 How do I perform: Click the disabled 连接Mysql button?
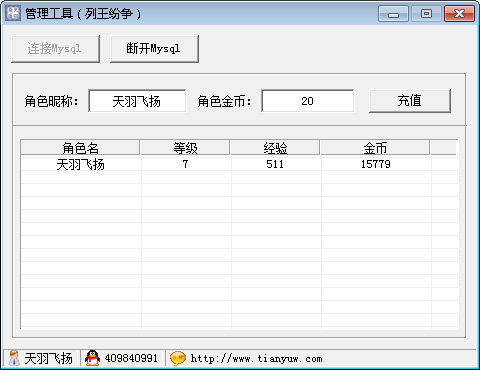coord(55,49)
